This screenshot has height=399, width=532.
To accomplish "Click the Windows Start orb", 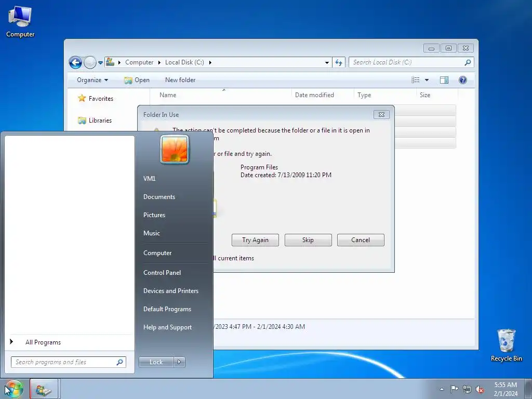I will point(14,389).
